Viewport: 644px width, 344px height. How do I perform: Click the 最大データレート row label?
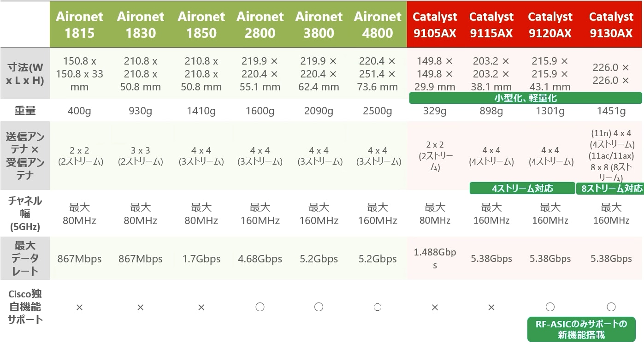(x=25, y=258)
